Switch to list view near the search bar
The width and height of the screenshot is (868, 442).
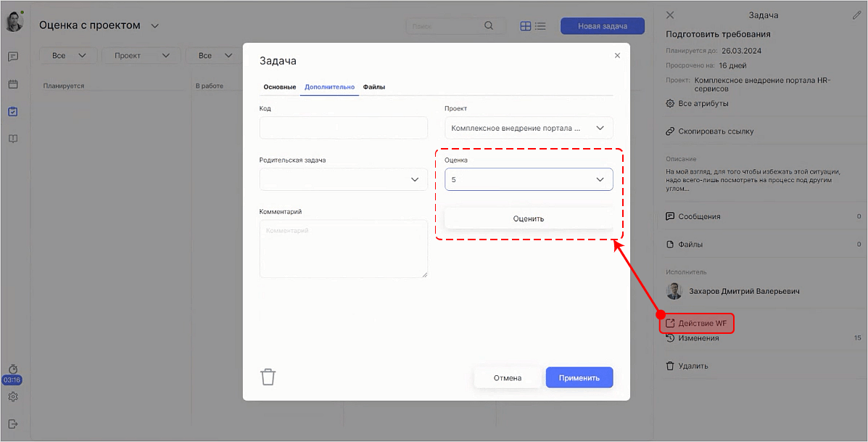click(540, 26)
